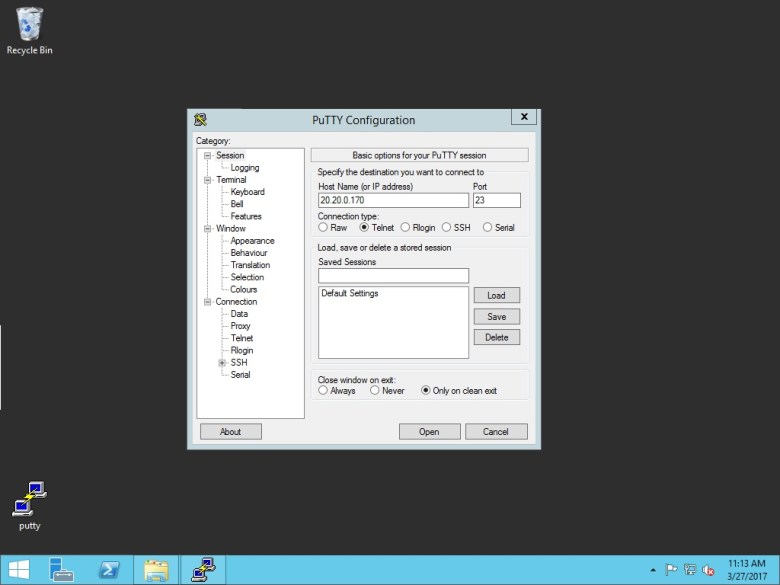The width and height of the screenshot is (780, 585).
Task: Launch Server Manager from the taskbar
Action: (x=62, y=570)
